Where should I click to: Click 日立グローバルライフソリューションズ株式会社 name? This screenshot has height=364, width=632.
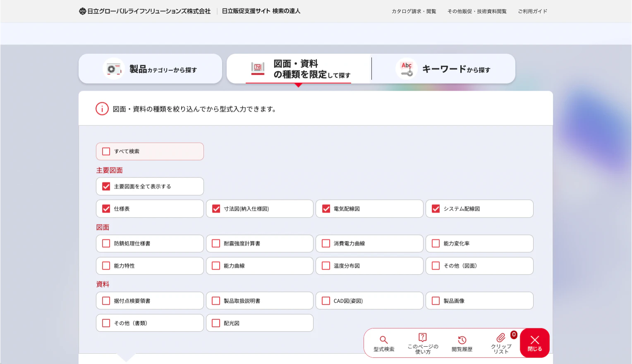click(149, 11)
